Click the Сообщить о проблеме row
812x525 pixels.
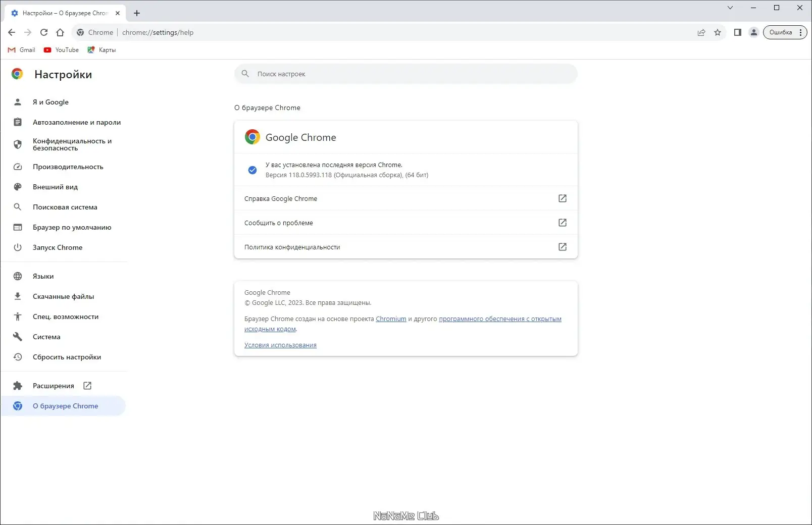click(x=405, y=223)
